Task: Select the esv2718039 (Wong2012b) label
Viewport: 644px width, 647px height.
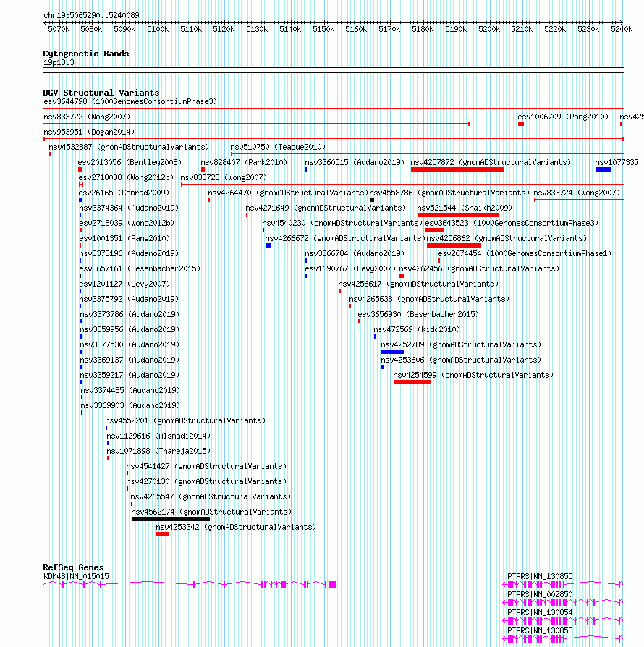Action: 127,223
